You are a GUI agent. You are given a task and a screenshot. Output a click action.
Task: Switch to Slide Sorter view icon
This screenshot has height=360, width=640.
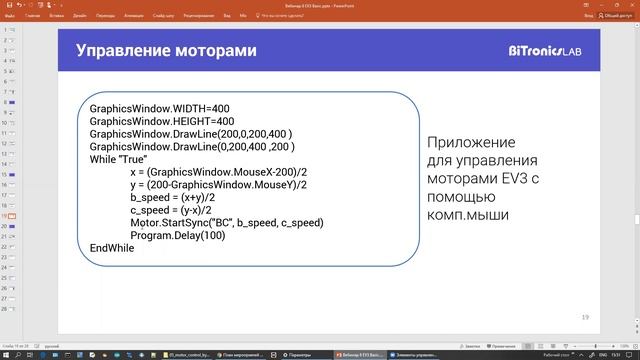540,346
